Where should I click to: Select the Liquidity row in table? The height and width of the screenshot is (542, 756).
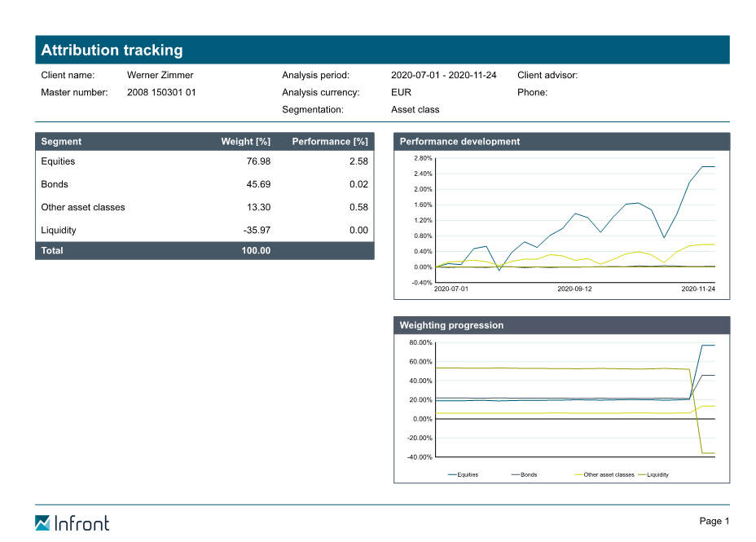pos(204,230)
